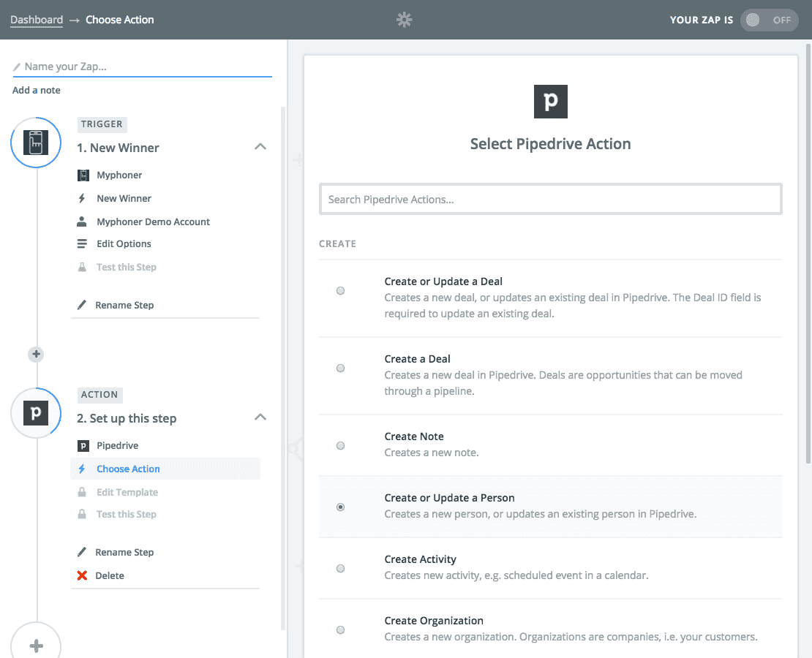Screen dimensions: 812x658
Task: Click Edit Template in action step
Action: 127,492
